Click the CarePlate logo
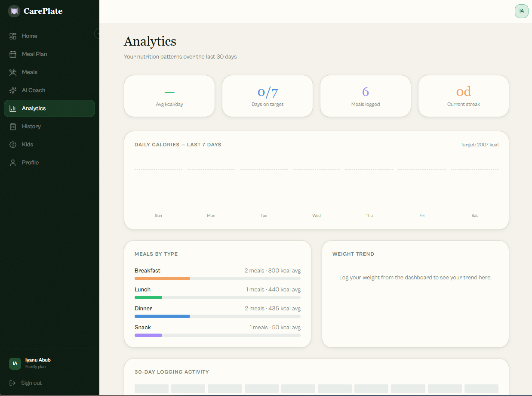 tap(35, 11)
